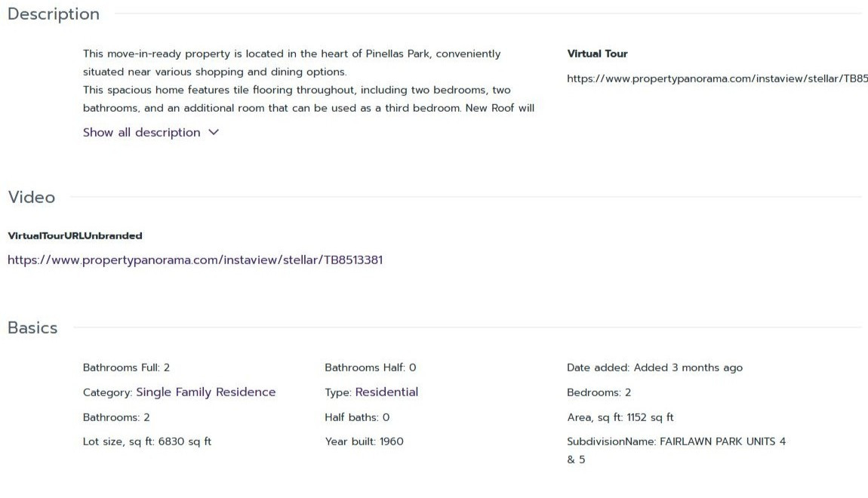Screen dimensions: 868x498
Task: Click the Lot size 6830 sq ft entry
Action: point(147,441)
